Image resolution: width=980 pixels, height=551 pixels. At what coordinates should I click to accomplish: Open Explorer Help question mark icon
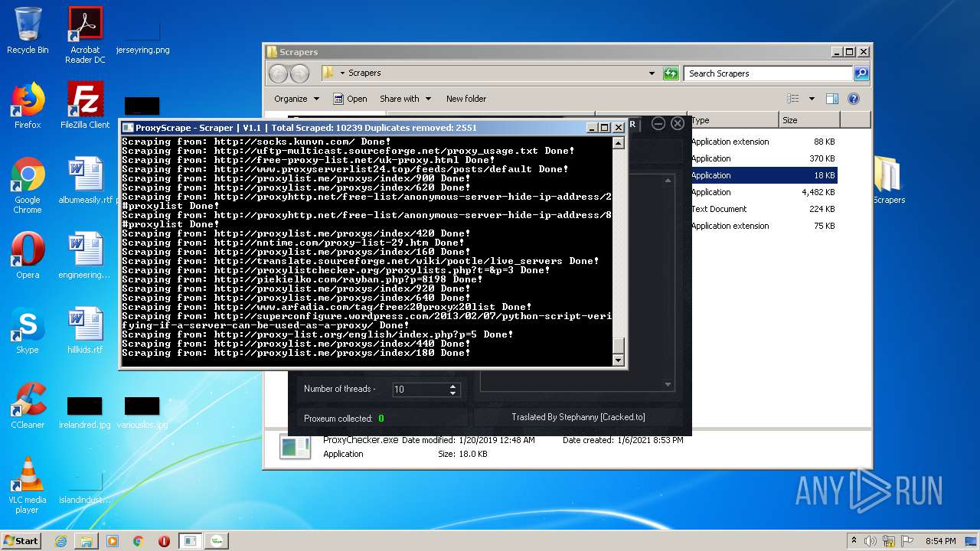854,99
